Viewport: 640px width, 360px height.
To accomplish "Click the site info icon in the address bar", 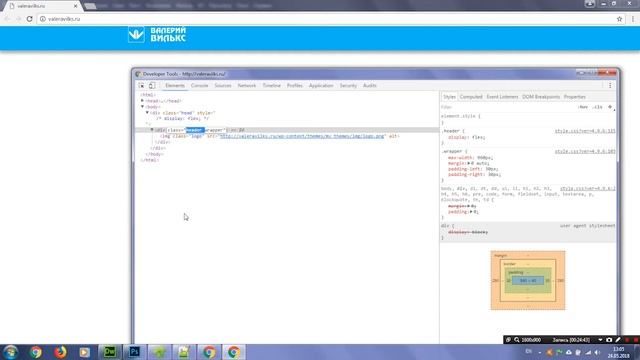I will [x=42, y=19].
